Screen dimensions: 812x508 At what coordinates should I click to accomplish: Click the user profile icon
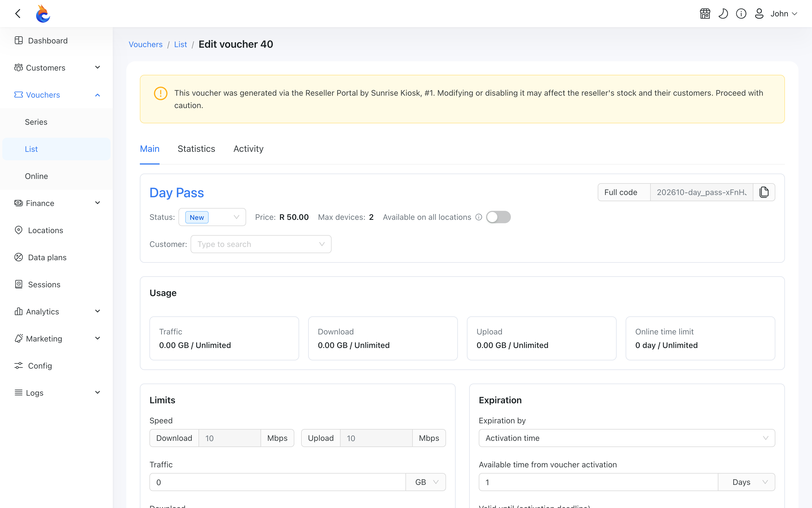[759, 14]
